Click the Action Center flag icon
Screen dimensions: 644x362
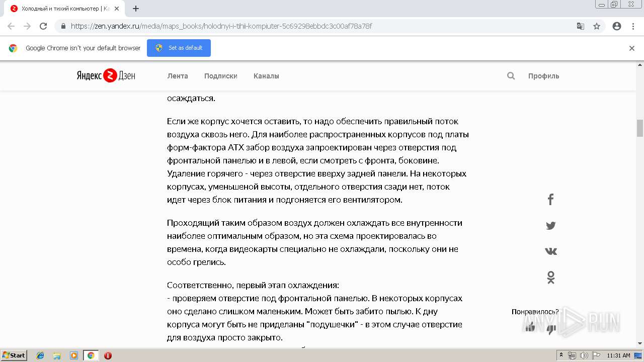pos(596,355)
